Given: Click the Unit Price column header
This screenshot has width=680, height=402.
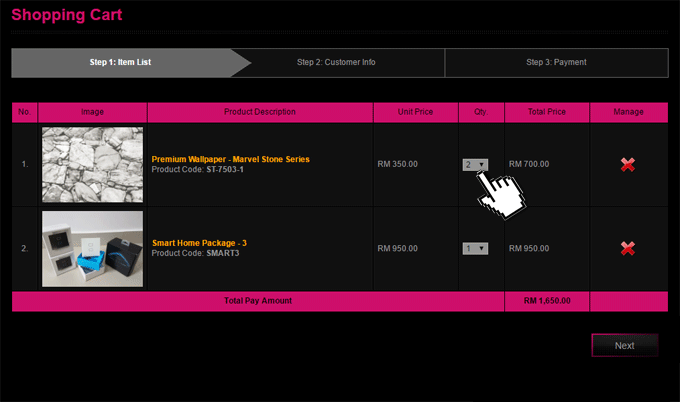Looking at the screenshot, I should coord(415,112).
